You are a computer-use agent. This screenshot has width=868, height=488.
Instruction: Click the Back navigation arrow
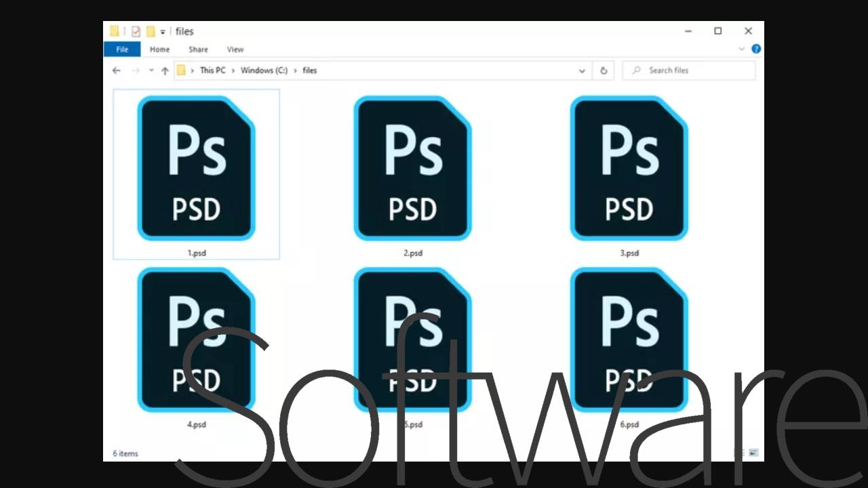click(117, 70)
